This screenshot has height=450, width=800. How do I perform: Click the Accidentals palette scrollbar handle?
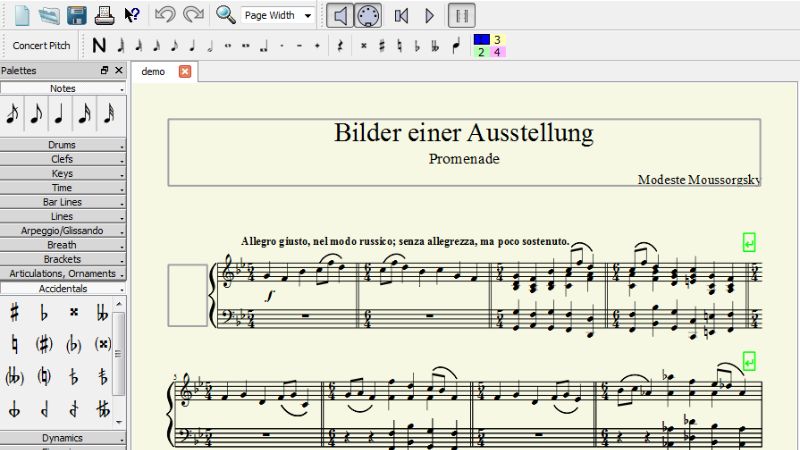[x=118, y=354]
